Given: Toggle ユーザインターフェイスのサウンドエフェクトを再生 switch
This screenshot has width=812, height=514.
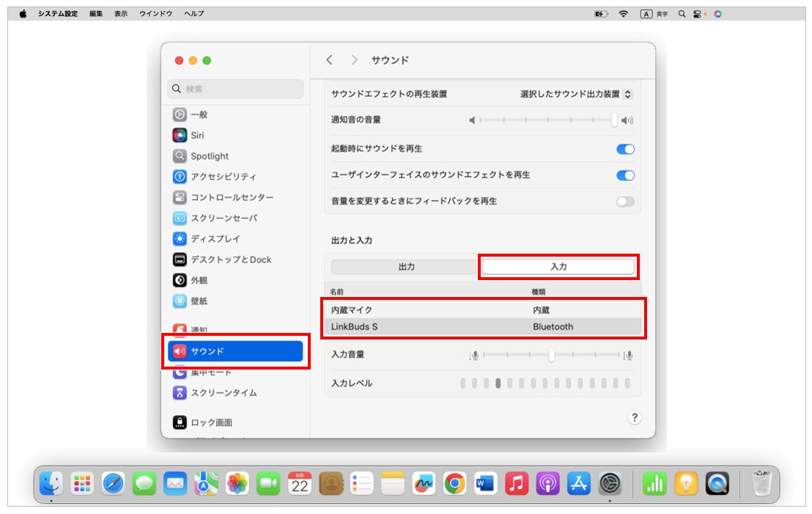Looking at the screenshot, I should 625,176.
